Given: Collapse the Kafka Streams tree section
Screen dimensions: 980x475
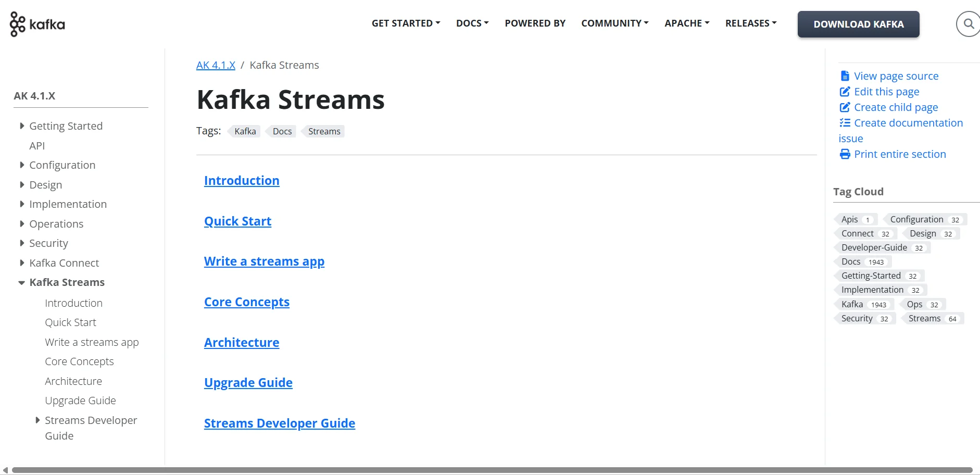Looking at the screenshot, I should pos(22,283).
